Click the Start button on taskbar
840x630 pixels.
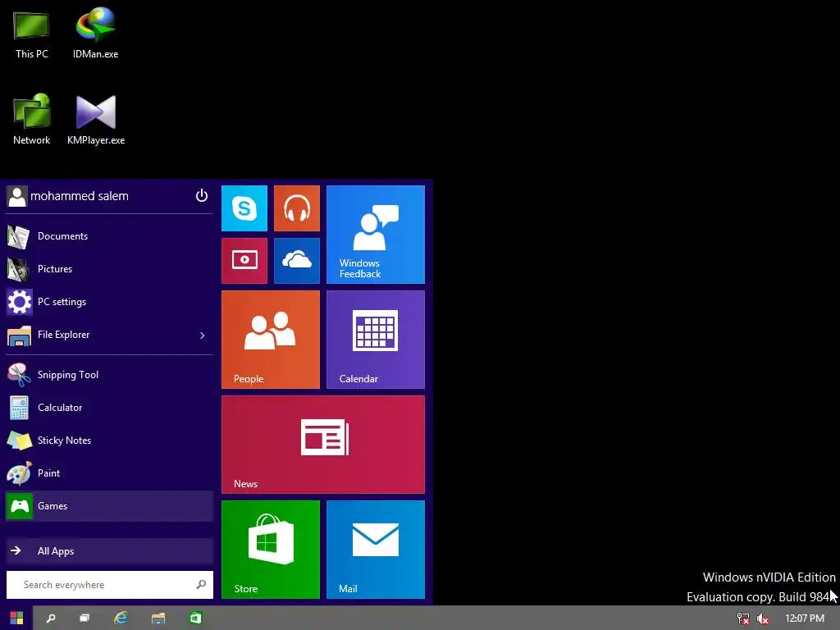click(16, 619)
